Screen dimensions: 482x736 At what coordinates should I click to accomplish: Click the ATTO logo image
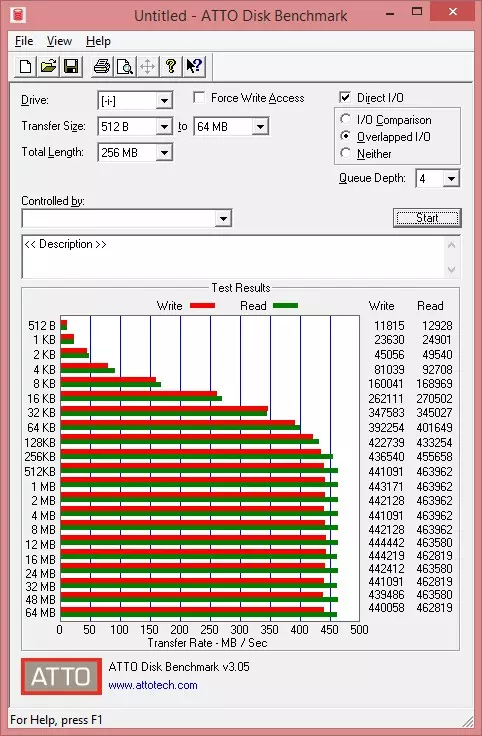pos(61,676)
